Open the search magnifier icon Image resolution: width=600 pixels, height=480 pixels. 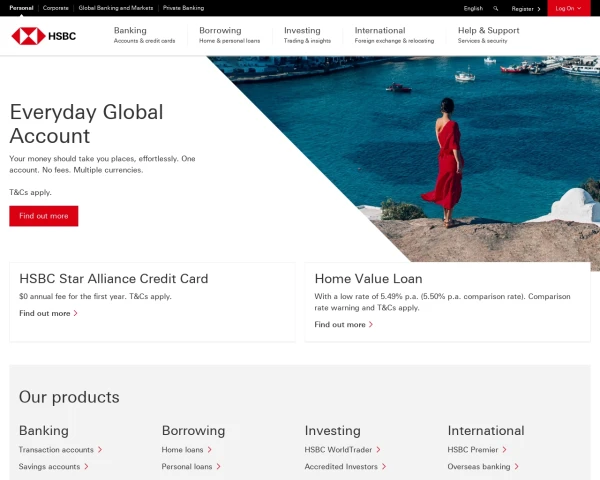[x=496, y=8]
